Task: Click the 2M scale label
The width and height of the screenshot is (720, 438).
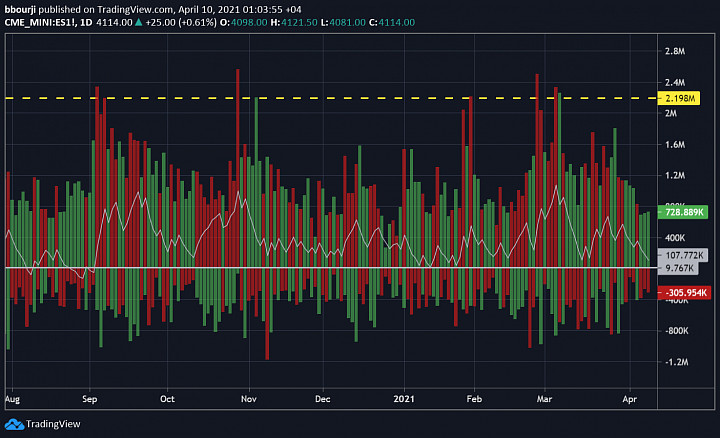Action: [x=671, y=113]
